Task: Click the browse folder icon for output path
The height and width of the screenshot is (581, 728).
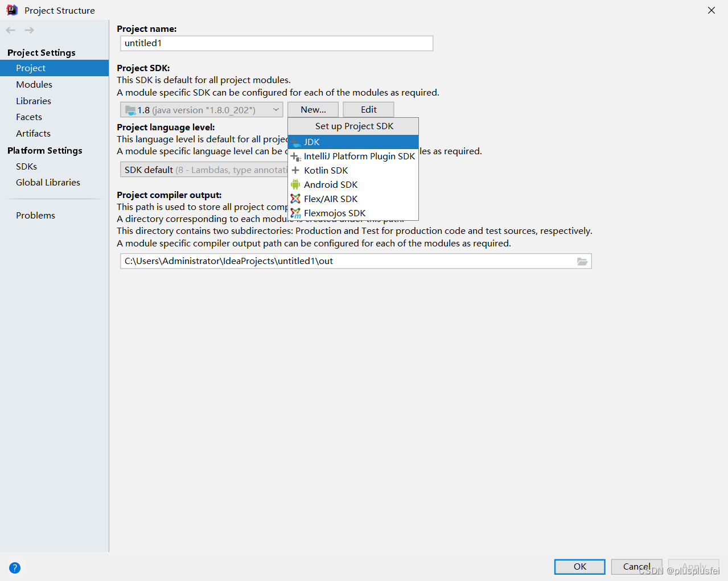Action: (582, 261)
